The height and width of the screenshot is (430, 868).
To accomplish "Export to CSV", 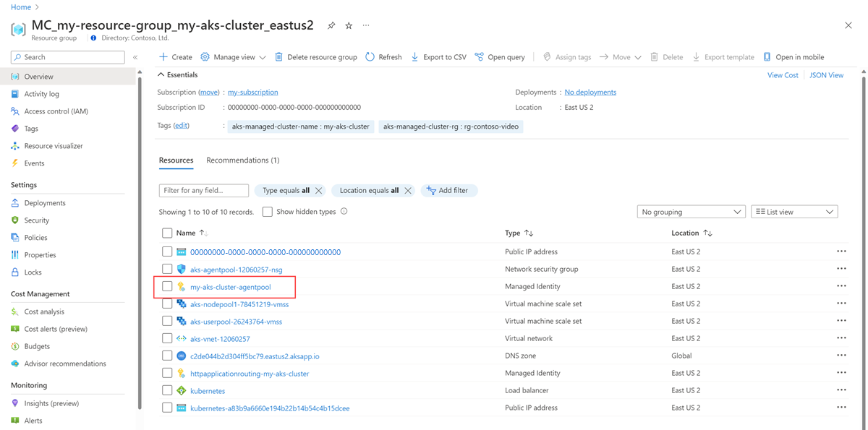I will click(438, 57).
